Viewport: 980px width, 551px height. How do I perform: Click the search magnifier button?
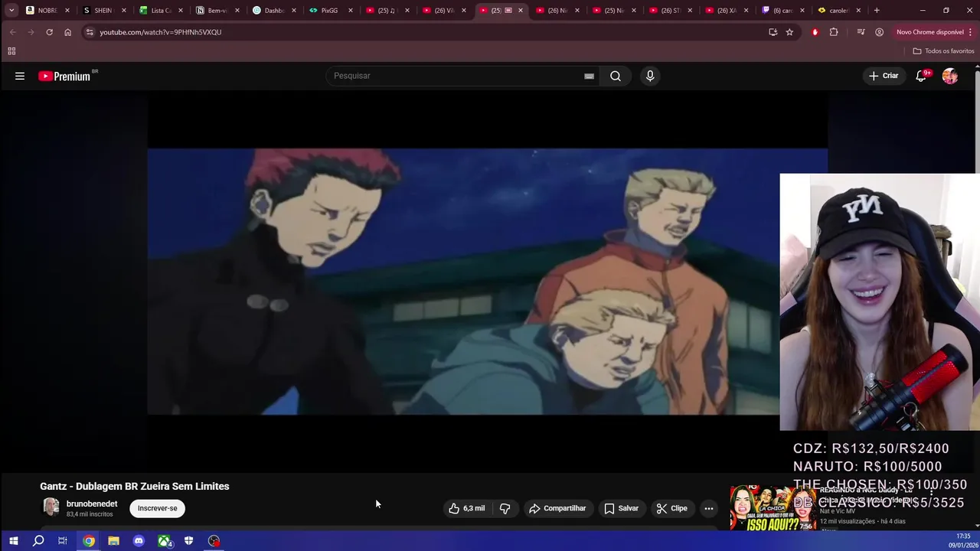tap(616, 76)
